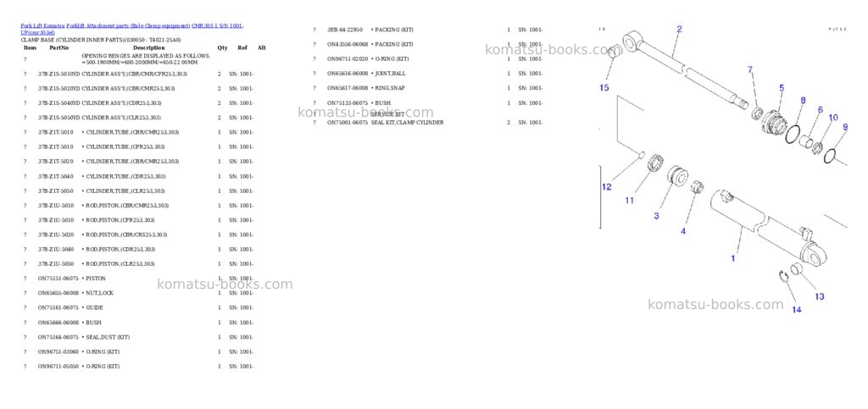The image size is (868, 409).
Task: Click the 'PartNo' column header
Action: (59, 48)
